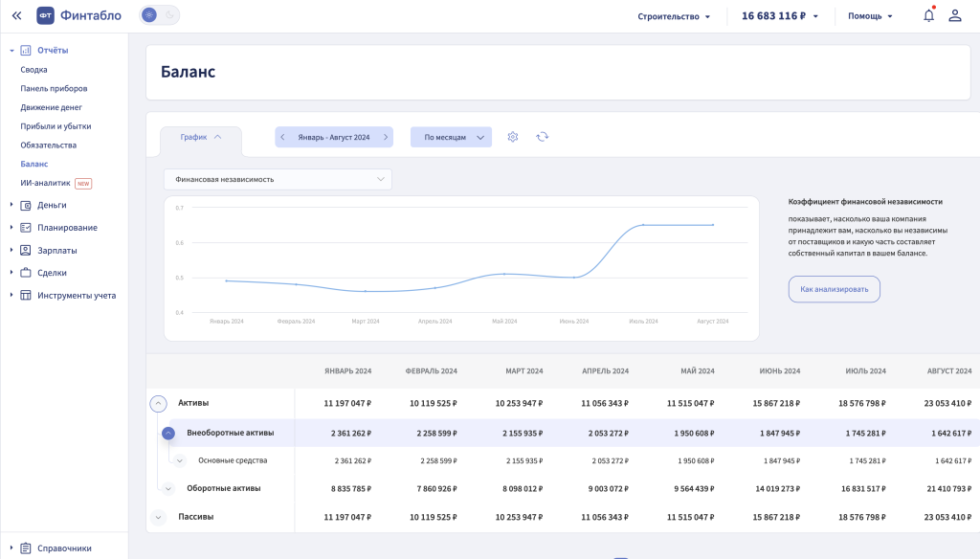Click the Отчёты section icon

pos(26,50)
